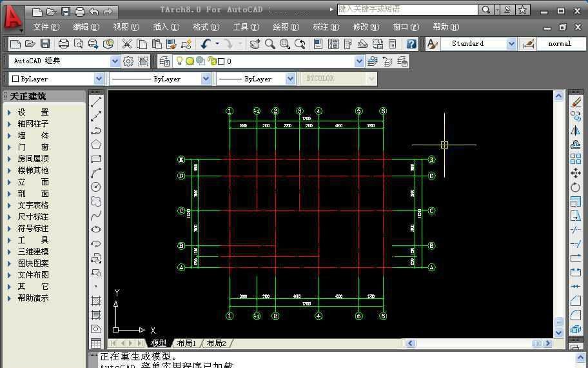The image size is (588, 368).
Task: Open the ByLayer color dropdown
Action: coord(99,79)
